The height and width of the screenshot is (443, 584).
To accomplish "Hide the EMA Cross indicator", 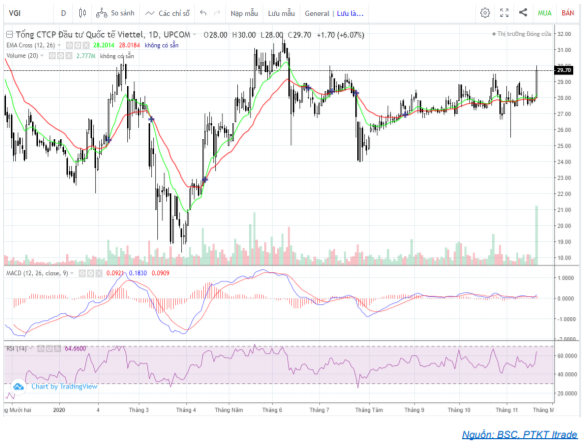I will coord(69,45).
